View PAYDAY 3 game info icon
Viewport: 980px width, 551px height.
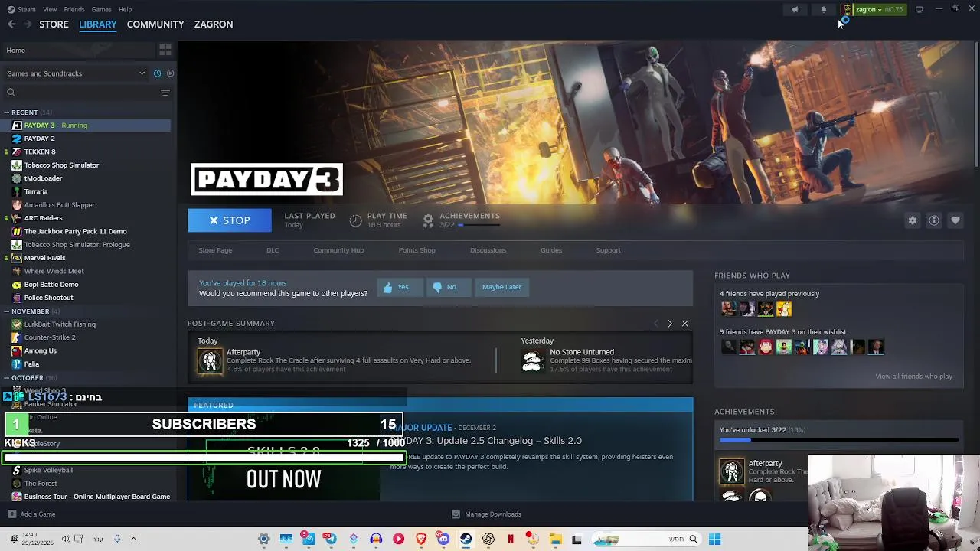coord(934,220)
